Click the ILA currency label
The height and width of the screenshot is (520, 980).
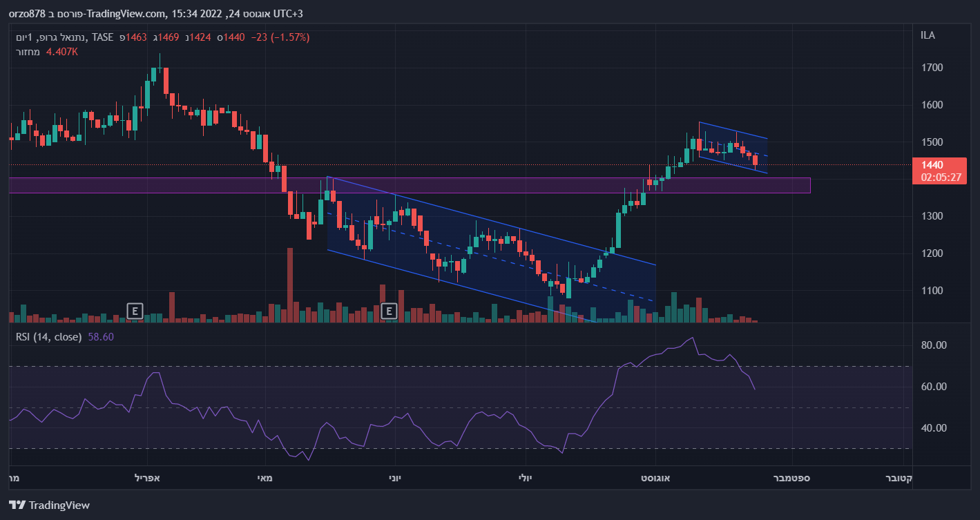928,35
